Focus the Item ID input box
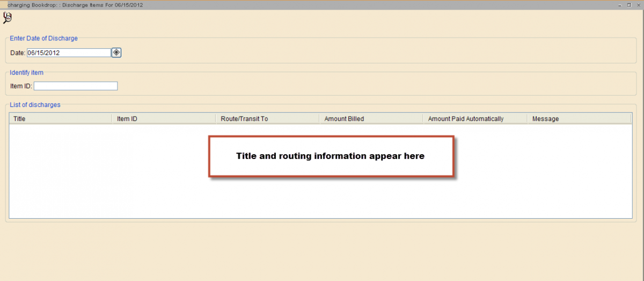The height and width of the screenshot is (281, 644). (x=76, y=86)
